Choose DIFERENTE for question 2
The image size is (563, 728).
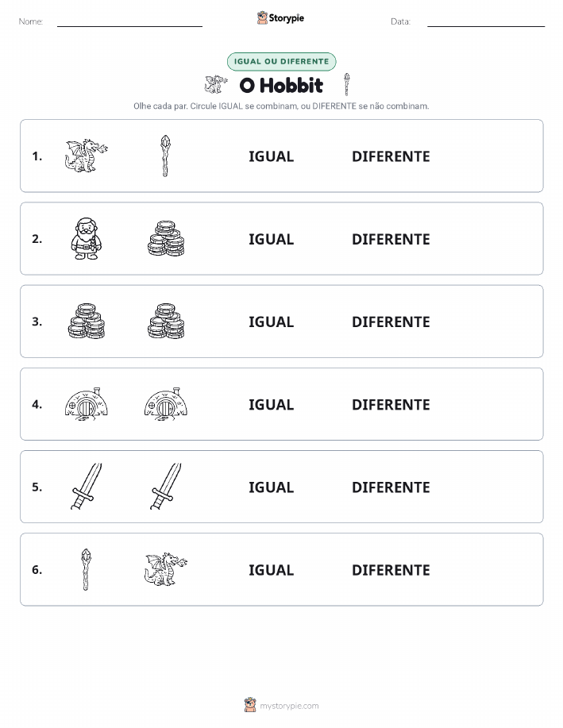[x=391, y=239]
